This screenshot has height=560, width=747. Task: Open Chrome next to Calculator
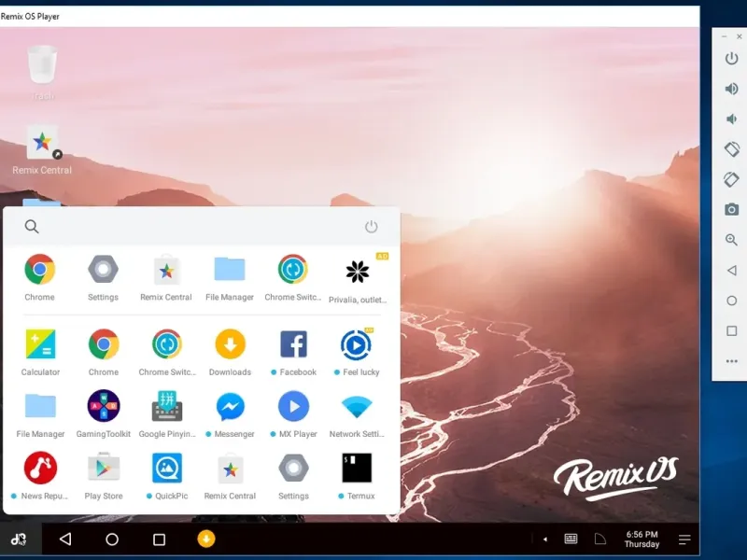click(104, 343)
